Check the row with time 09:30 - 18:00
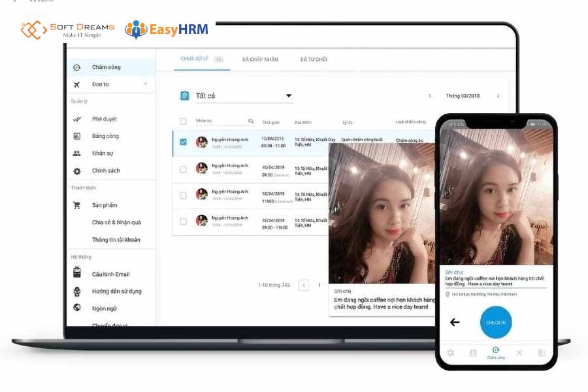The height and width of the screenshot is (392, 588). pyautogui.click(x=183, y=221)
